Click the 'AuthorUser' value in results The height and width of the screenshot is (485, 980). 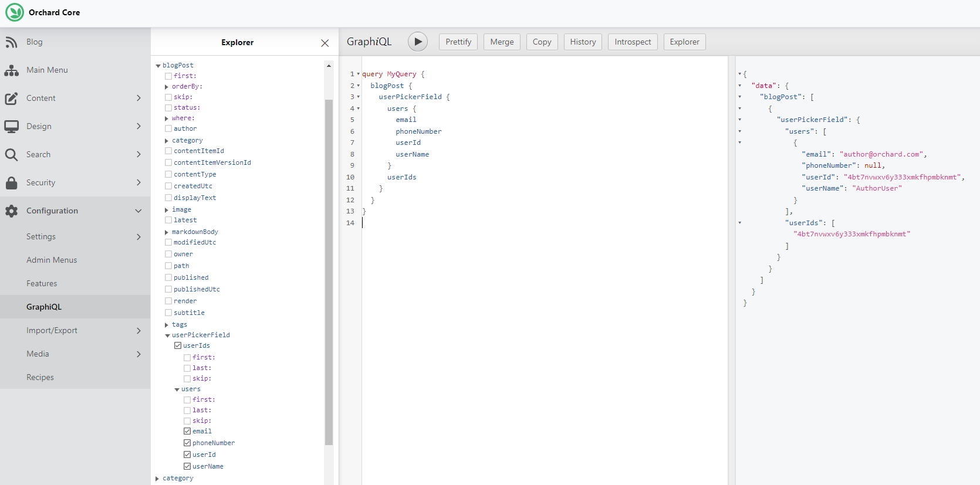[877, 188]
